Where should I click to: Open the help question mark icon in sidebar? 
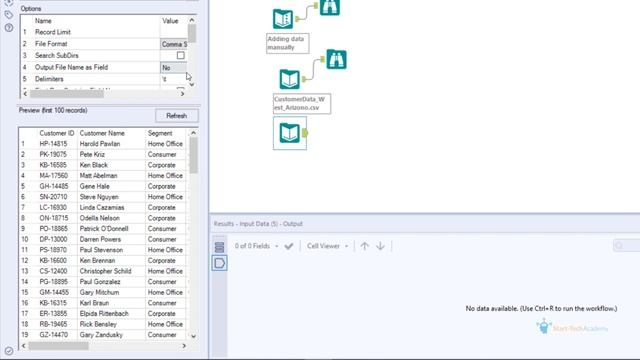click(x=9, y=28)
